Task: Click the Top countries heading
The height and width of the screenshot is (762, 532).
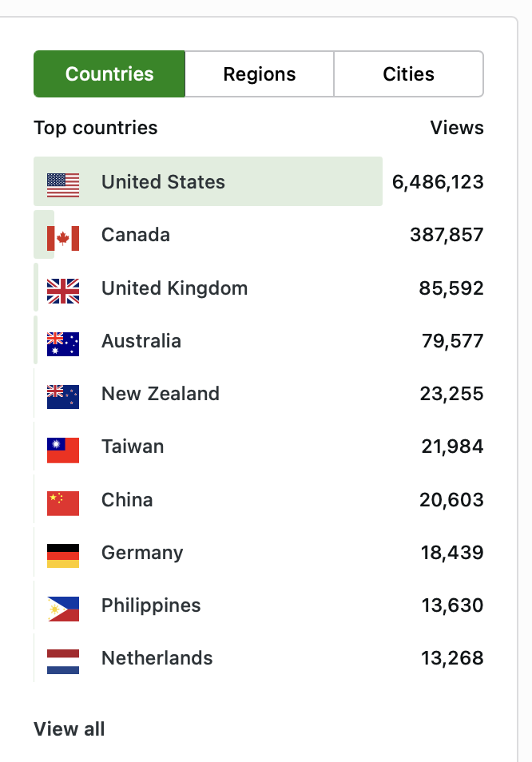Action: [x=96, y=128]
